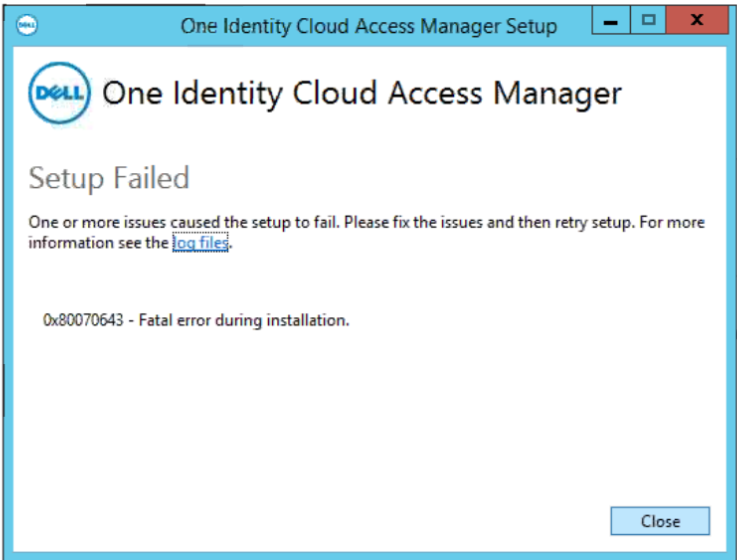Open the log files link
Image resolution: width=737 pixels, height=560 pixels.
(x=200, y=243)
